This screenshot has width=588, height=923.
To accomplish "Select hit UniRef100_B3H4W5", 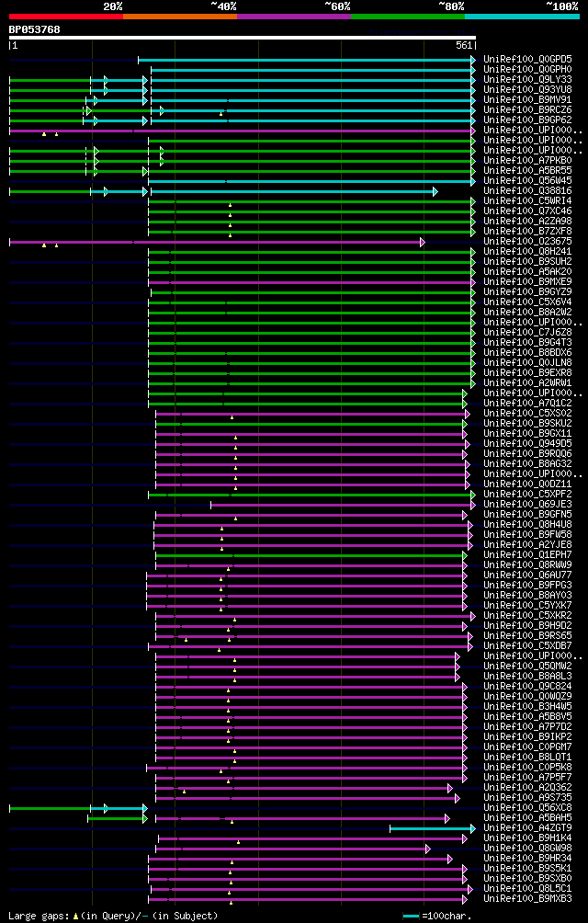I will pos(527,706).
